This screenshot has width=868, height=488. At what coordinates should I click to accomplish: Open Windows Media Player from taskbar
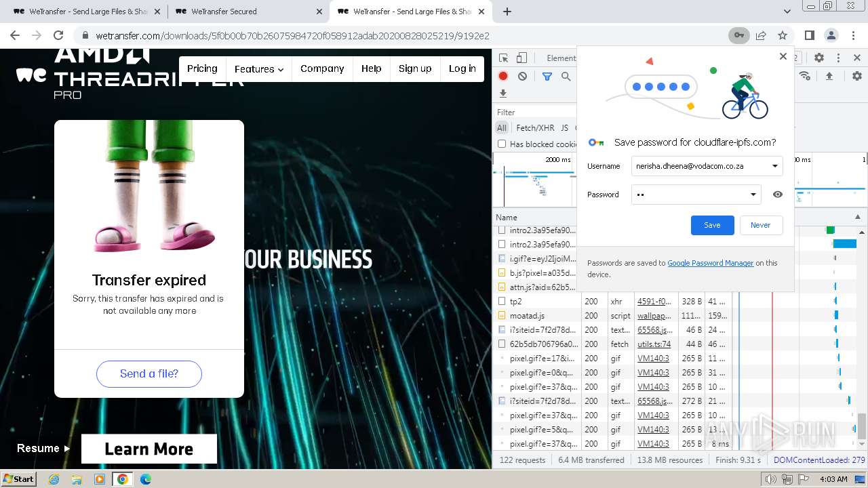100,479
